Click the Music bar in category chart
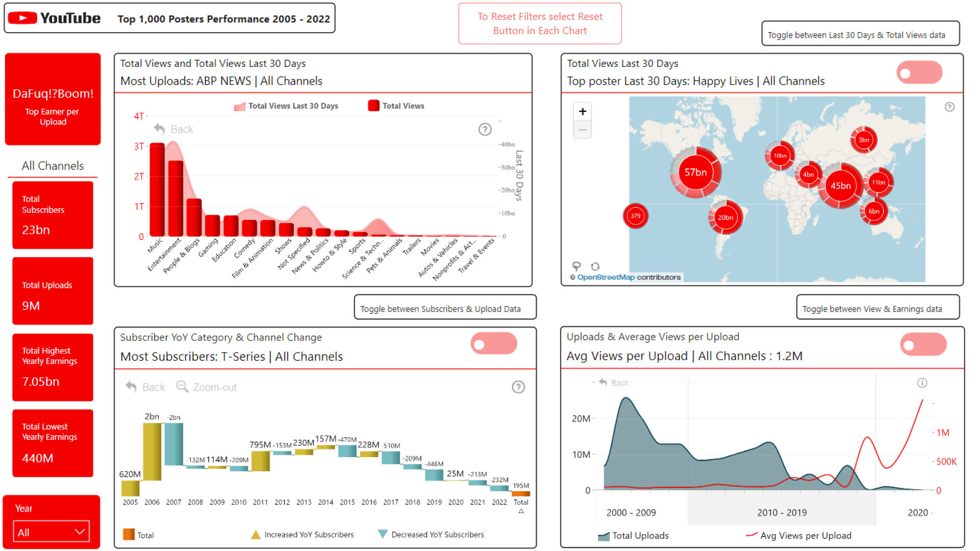Image resolution: width=980 pixels, height=551 pixels. 157,190
